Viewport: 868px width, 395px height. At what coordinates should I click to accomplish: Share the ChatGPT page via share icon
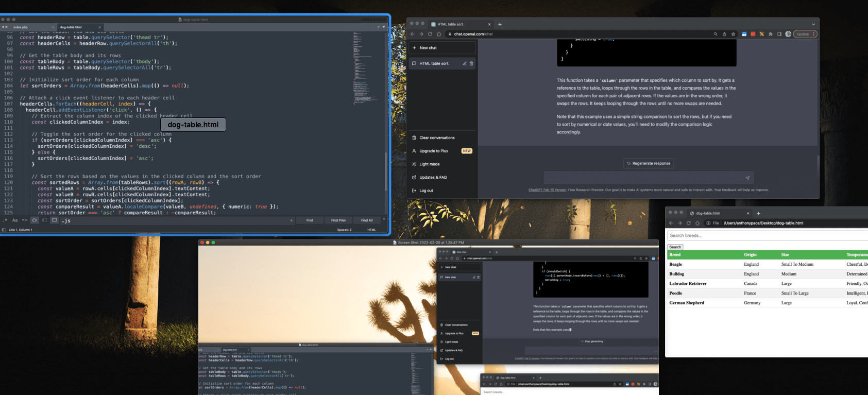724,34
